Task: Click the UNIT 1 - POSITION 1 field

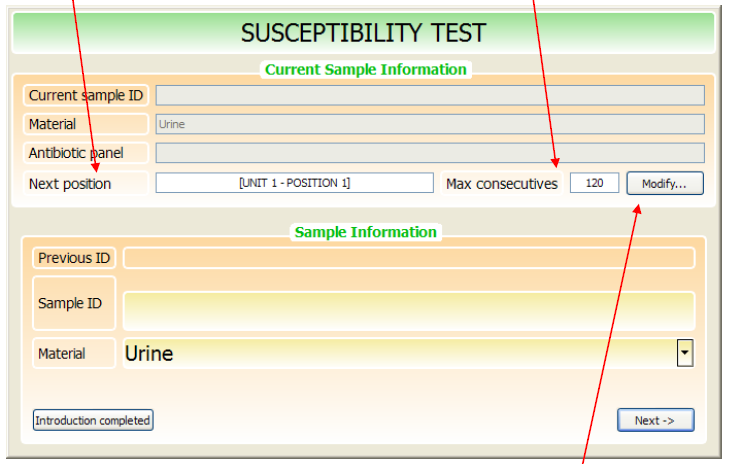Action: tap(294, 183)
